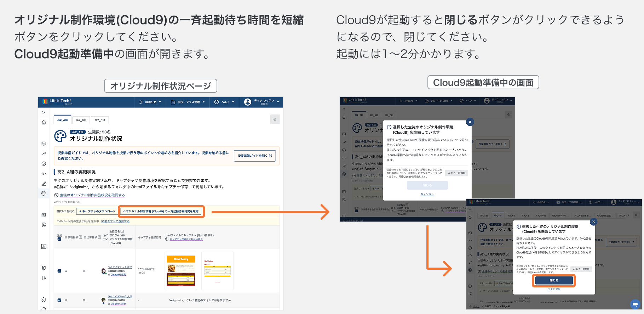The height and width of the screenshot is (314, 644).
Task: Click the 53名をすべて選択する link
Action: 115,222
